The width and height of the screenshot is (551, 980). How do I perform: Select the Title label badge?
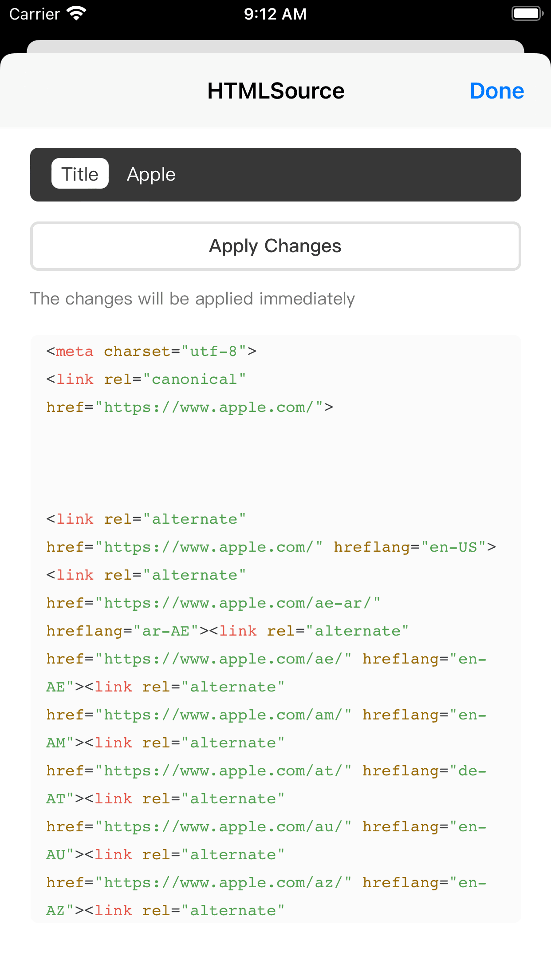tap(80, 174)
